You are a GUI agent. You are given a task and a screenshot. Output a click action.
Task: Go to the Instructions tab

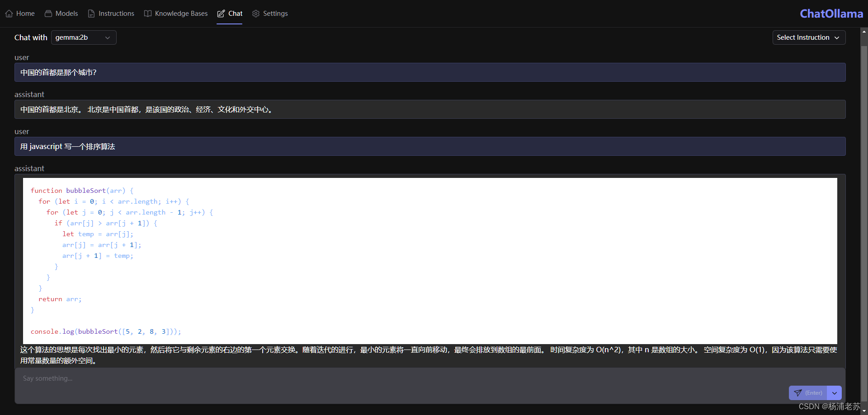tap(111, 14)
